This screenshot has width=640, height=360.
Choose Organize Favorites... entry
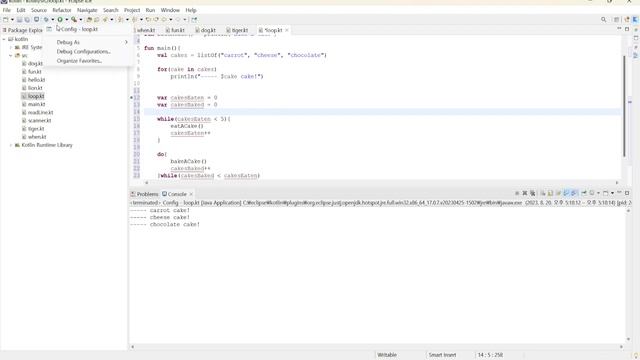pyautogui.click(x=88, y=61)
